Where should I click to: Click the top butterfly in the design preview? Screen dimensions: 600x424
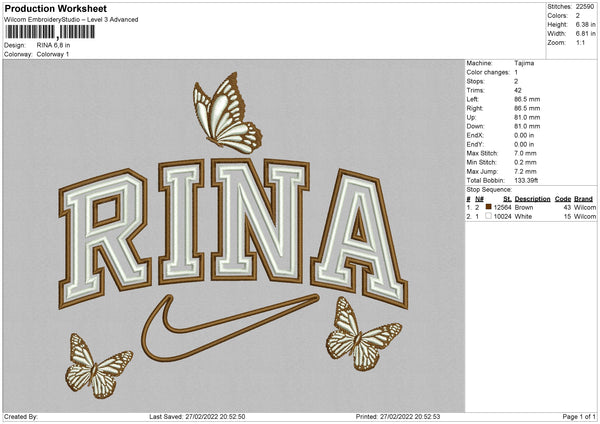coord(227,113)
